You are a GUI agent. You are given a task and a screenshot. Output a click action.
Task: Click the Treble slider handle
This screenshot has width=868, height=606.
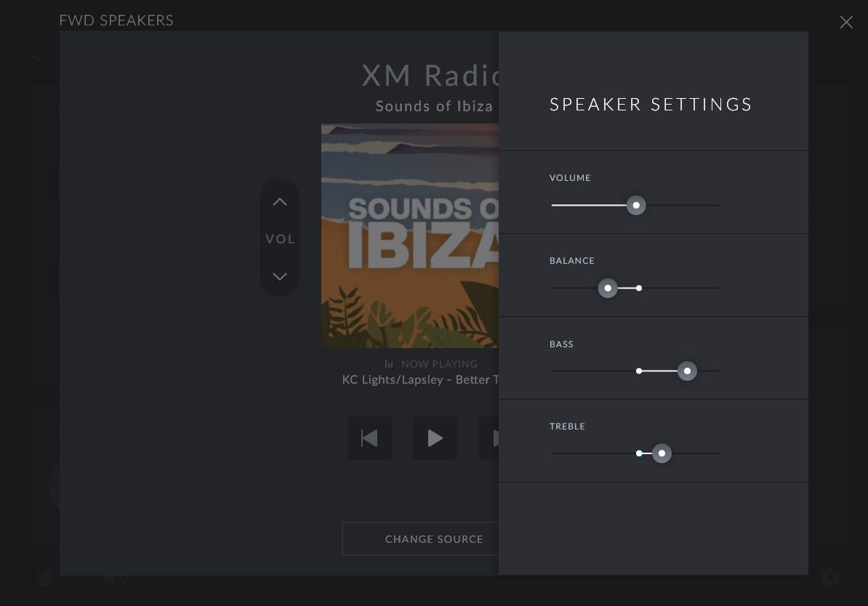(x=662, y=453)
